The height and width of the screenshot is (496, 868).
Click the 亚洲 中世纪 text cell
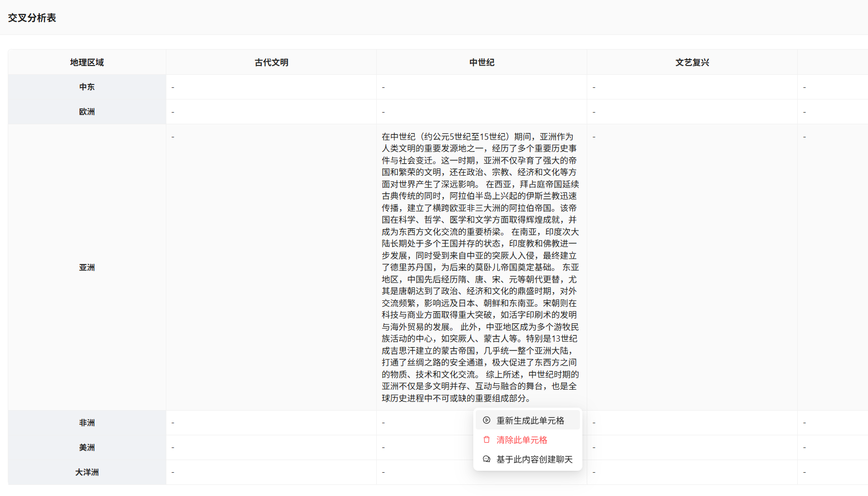tap(481, 267)
